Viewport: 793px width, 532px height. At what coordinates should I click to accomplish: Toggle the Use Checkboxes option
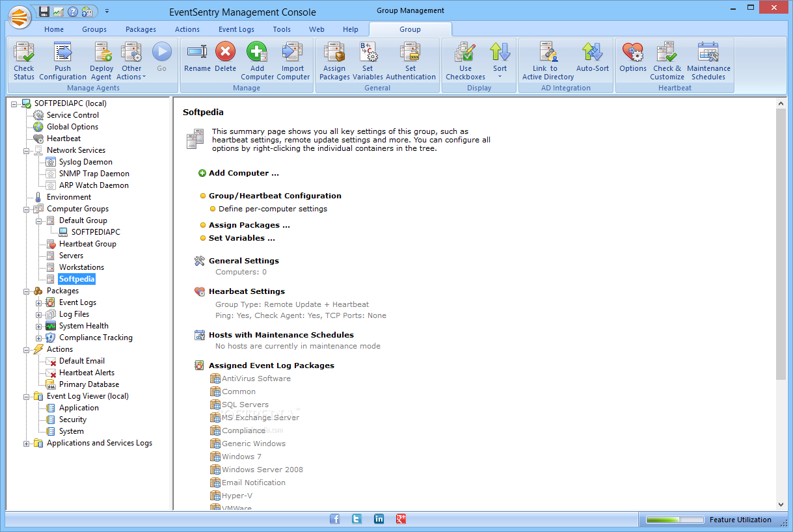tap(466, 61)
